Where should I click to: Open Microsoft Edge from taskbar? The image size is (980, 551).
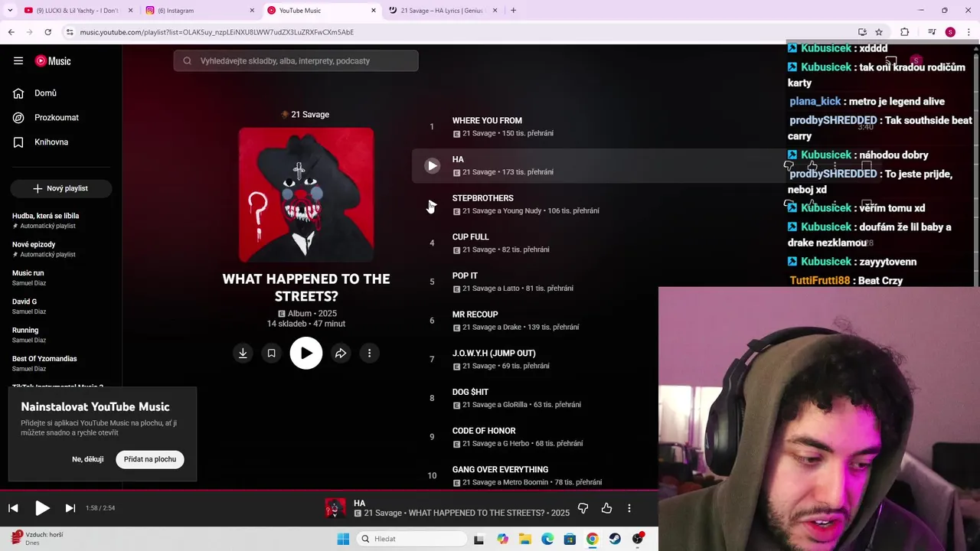(x=547, y=539)
